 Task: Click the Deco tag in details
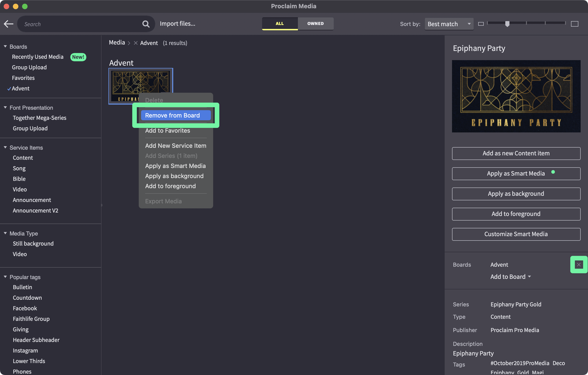tap(559, 363)
